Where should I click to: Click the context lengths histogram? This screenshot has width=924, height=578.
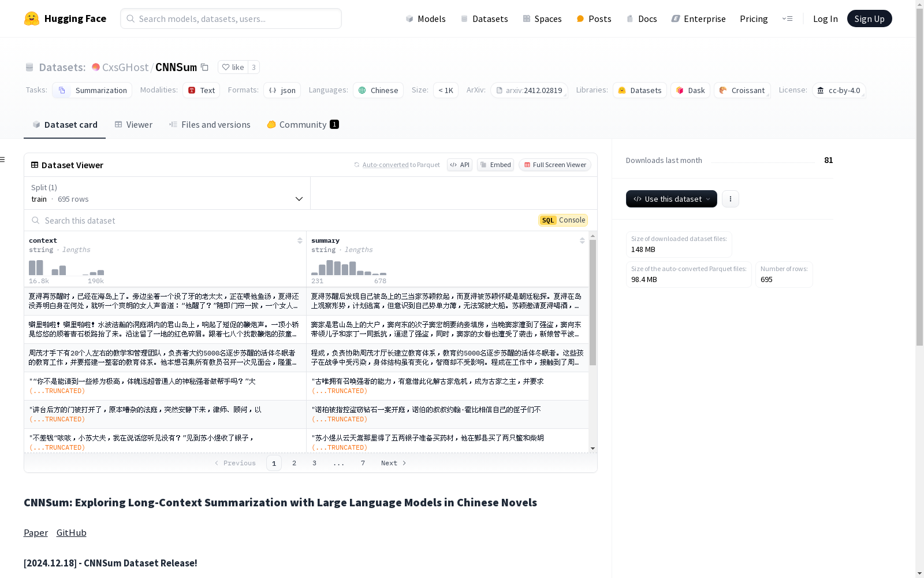66,268
